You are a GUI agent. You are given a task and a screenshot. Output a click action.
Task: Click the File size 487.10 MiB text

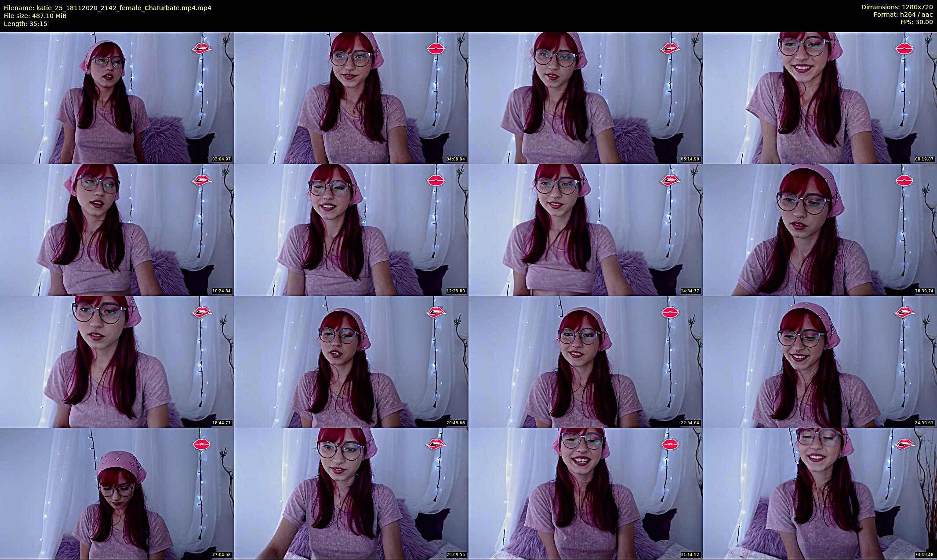coord(35,16)
